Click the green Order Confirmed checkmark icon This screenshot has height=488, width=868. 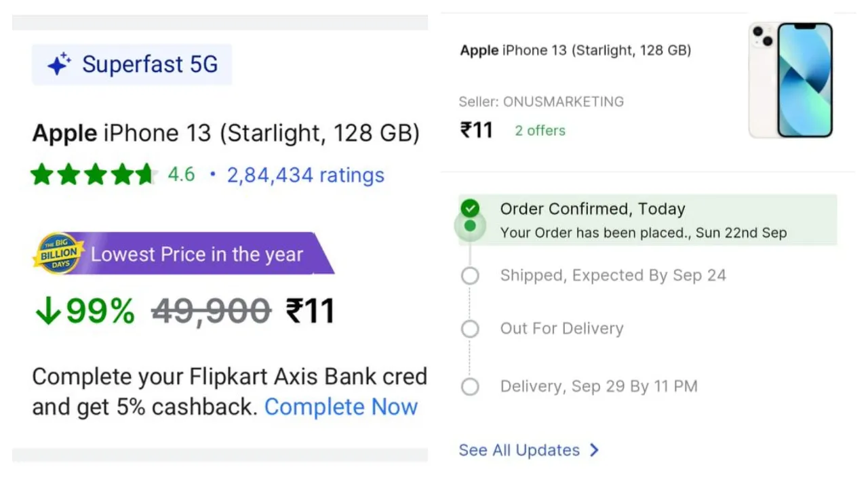pos(470,208)
